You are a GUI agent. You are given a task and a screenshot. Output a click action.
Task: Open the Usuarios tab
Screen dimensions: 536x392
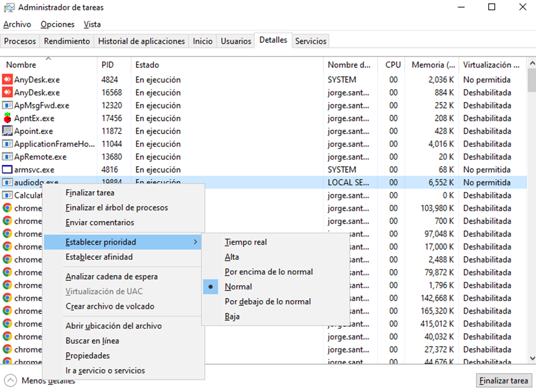coord(236,41)
